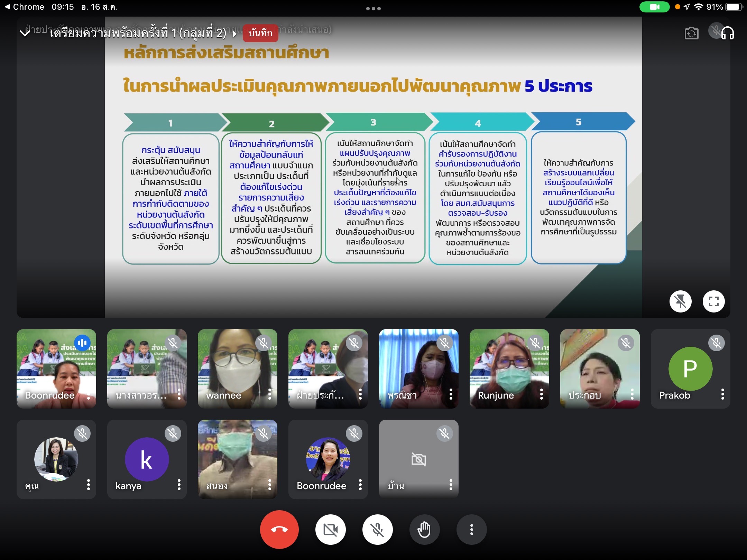Tap the headphones audio output icon
Viewport: 747px width, 560px height.
click(x=727, y=33)
